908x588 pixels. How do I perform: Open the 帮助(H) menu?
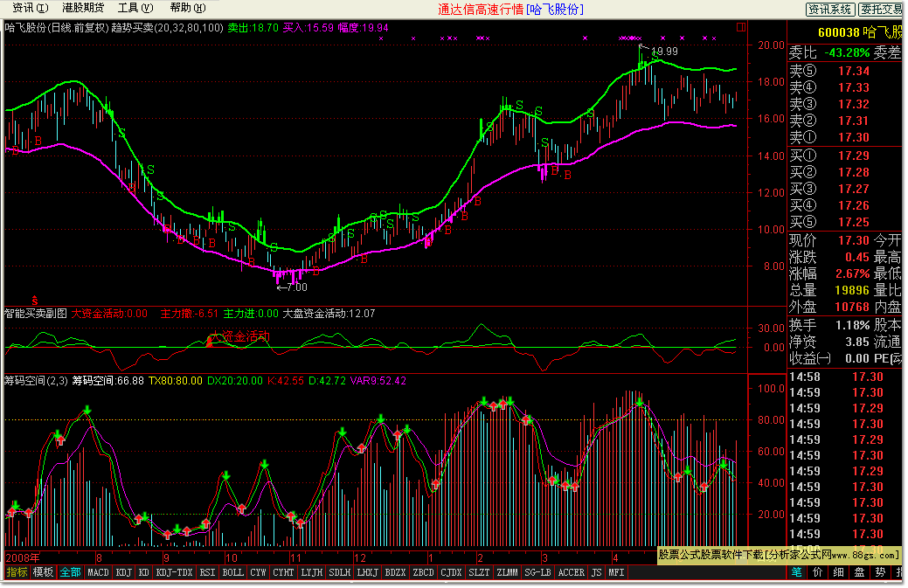(x=188, y=8)
